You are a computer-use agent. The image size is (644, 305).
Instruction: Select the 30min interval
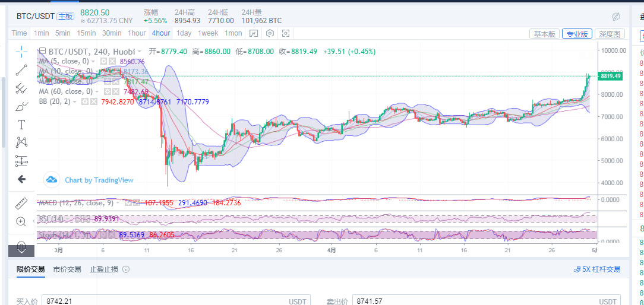(x=111, y=33)
